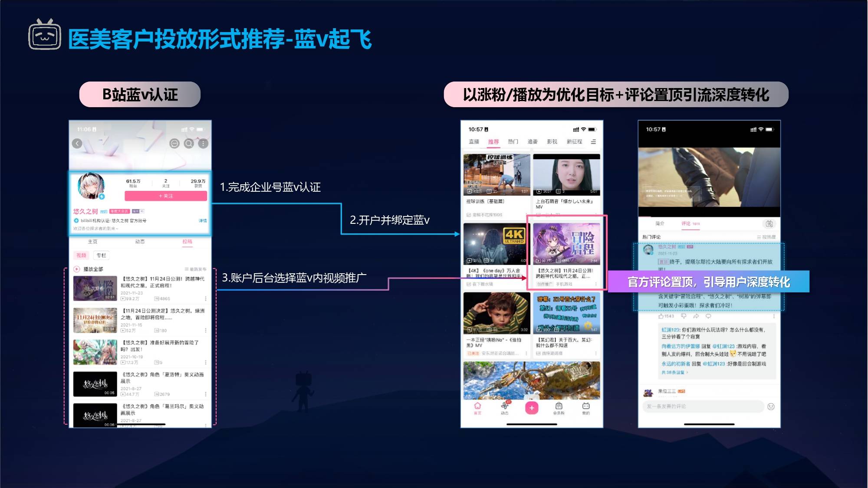Tap reply bubble on pinned comment

(x=708, y=316)
